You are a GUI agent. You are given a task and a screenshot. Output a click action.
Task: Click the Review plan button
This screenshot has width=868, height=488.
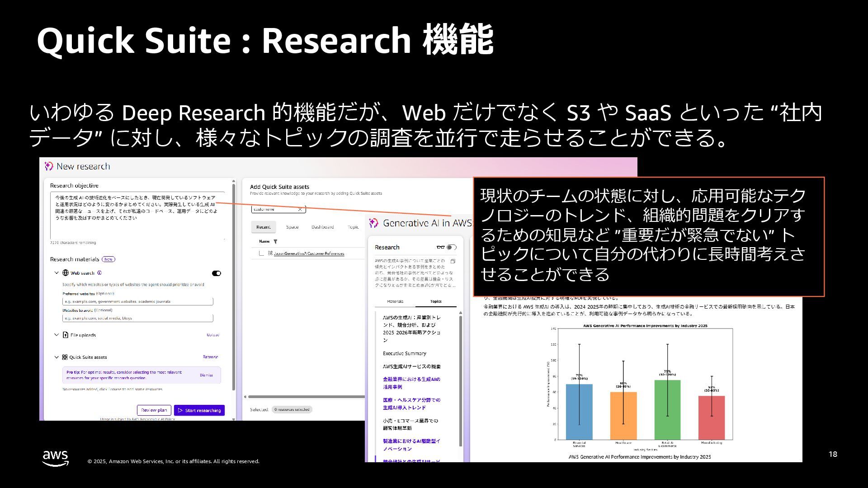tap(154, 410)
